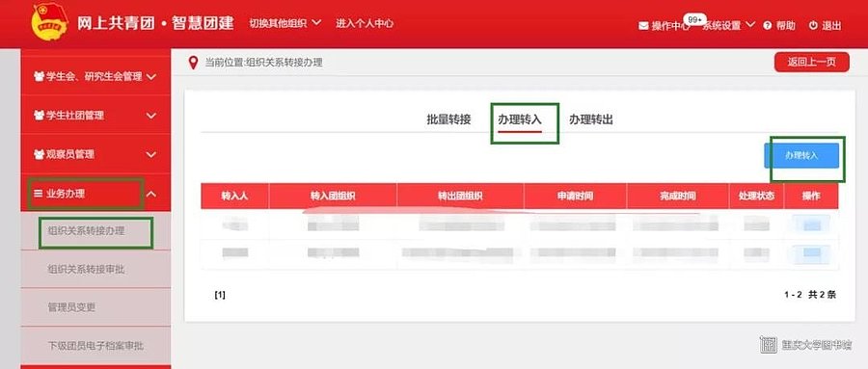Open 进入个人中心 link
Viewport: 868px width, 369px height.
365,23
